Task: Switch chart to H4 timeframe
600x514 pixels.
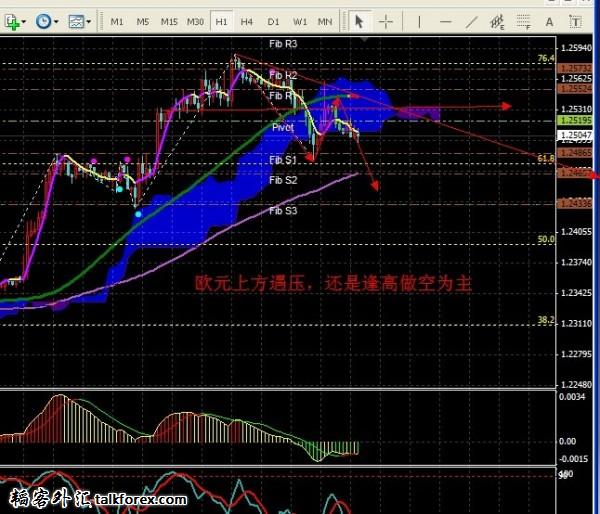Action: (246, 22)
